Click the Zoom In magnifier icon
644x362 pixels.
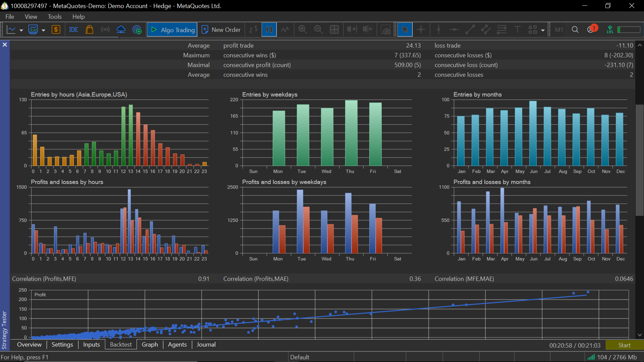pyautogui.click(x=303, y=30)
